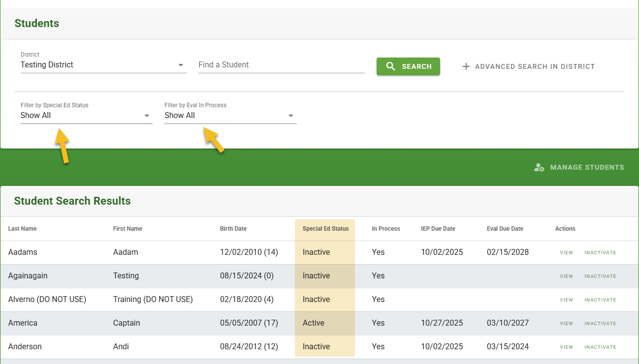
Task: Click birth date 02/18/2020 (4)
Action: click(247, 300)
